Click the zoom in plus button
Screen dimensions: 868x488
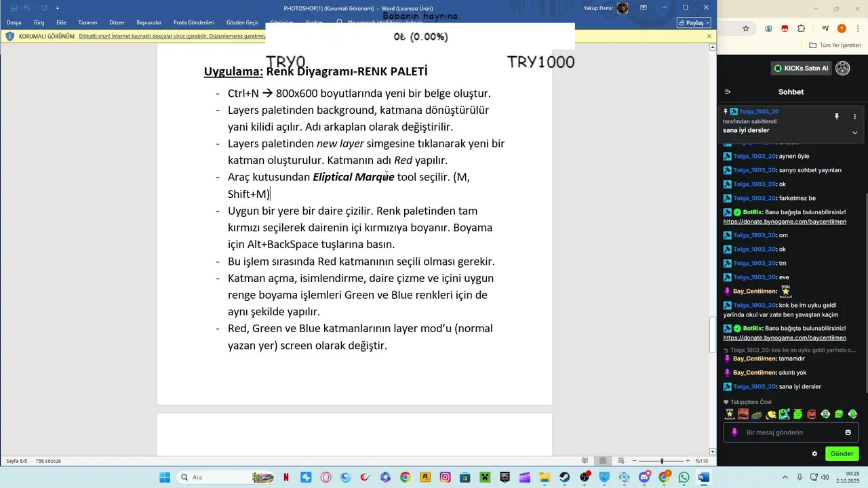click(x=688, y=461)
